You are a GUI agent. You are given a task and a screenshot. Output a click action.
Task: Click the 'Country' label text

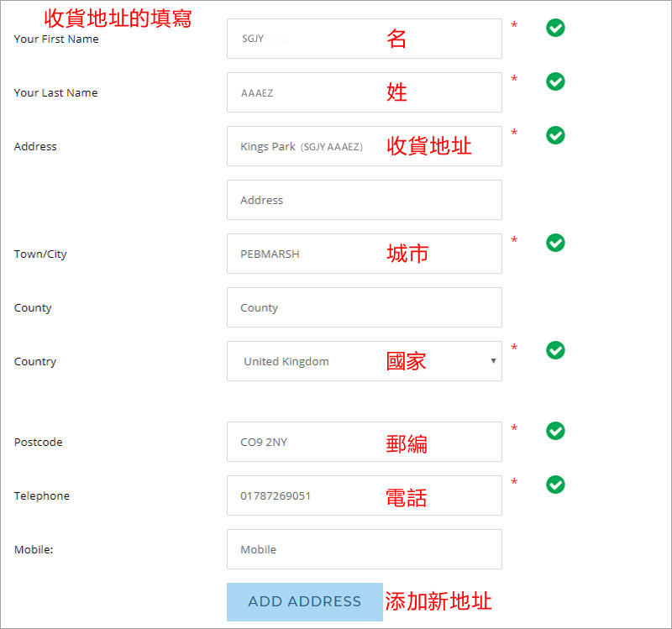[35, 362]
